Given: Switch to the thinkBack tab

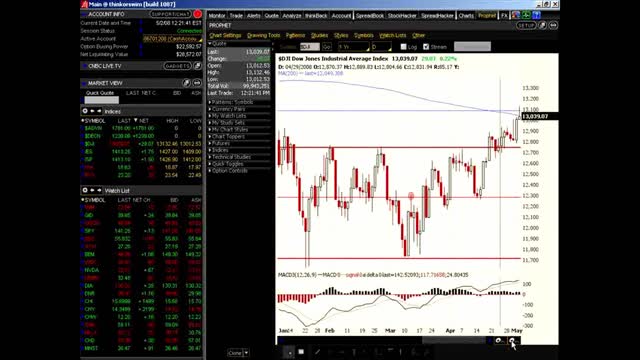Looking at the screenshot, I should (316, 16).
